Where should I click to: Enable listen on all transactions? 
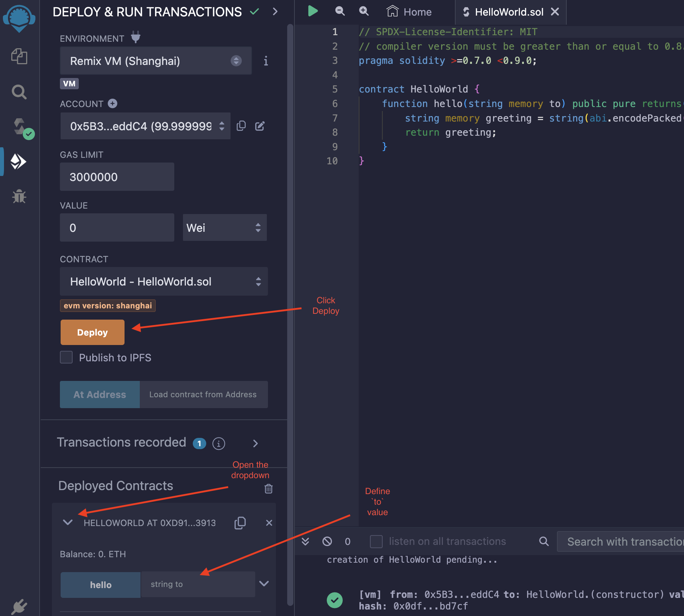pyautogui.click(x=376, y=541)
